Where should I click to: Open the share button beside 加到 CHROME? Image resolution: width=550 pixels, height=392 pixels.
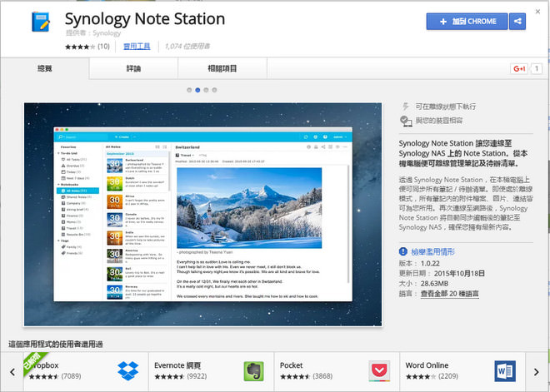[x=517, y=22]
